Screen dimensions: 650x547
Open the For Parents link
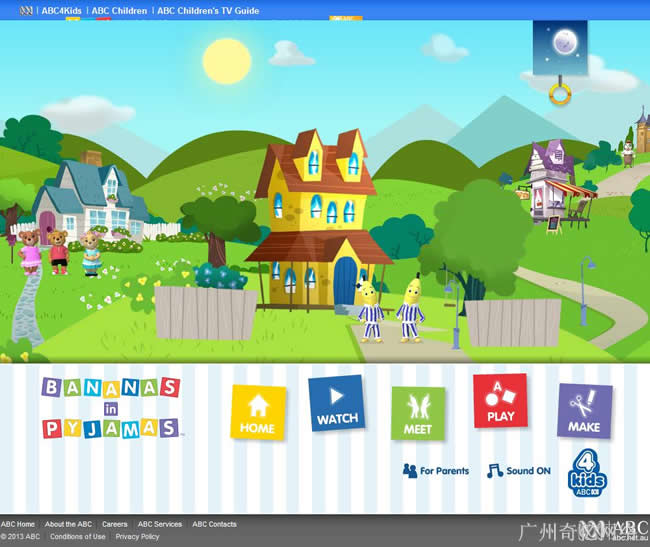(435, 471)
